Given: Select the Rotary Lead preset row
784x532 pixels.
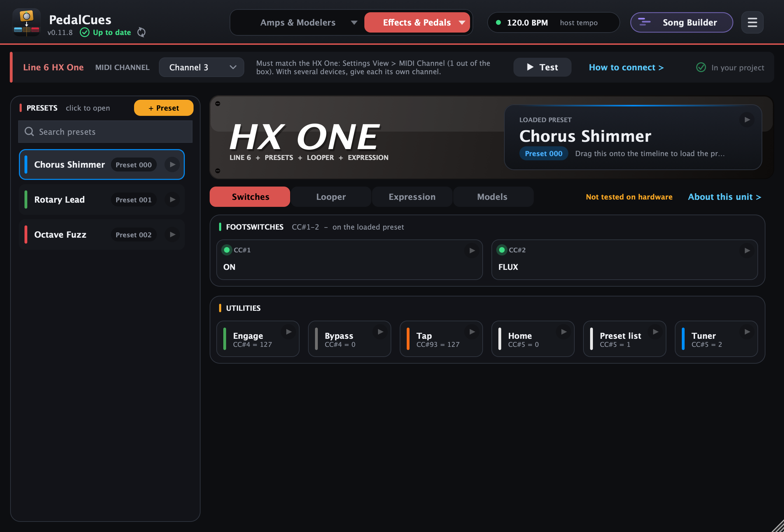Looking at the screenshot, I should tap(102, 199).
